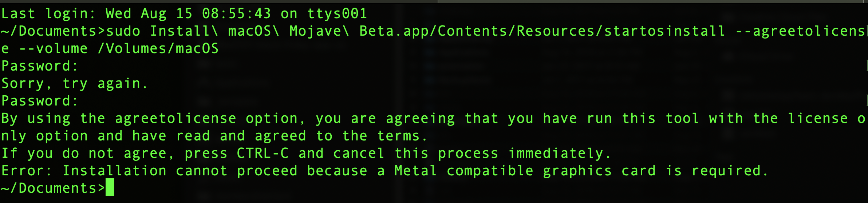The image size is (868, 203).
Task: Click the "CTRL-C" text in the output
Action: pos(263,154)
